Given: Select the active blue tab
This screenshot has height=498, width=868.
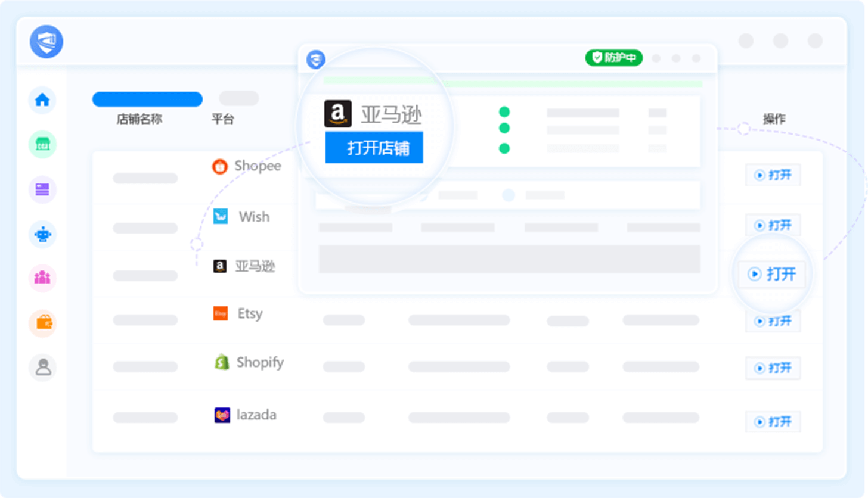Looking at the screenshot, I should [x=147, y=99].
